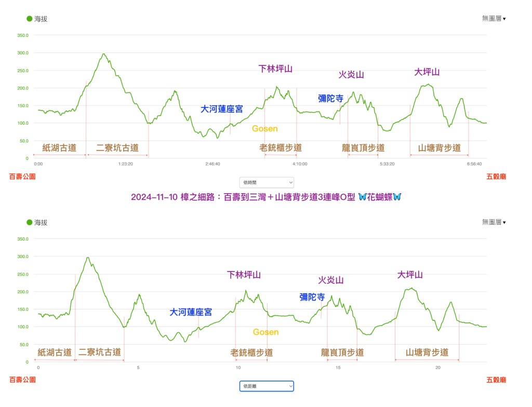Open the 依距離 axis selector
This screenshot has width=532, height=407.
click(x=267, y=386)
